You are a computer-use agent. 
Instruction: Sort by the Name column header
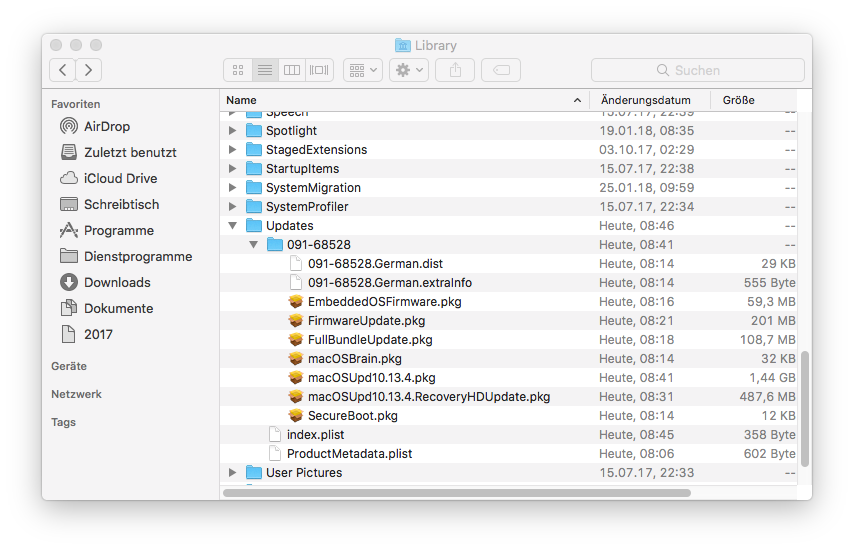tap(405, 100)
